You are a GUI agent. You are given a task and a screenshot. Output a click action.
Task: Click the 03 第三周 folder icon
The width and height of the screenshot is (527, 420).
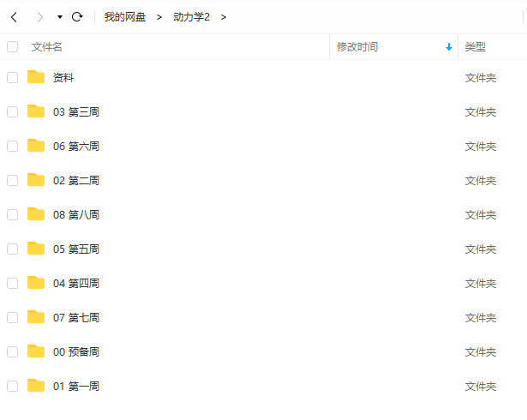click(36, 111)
